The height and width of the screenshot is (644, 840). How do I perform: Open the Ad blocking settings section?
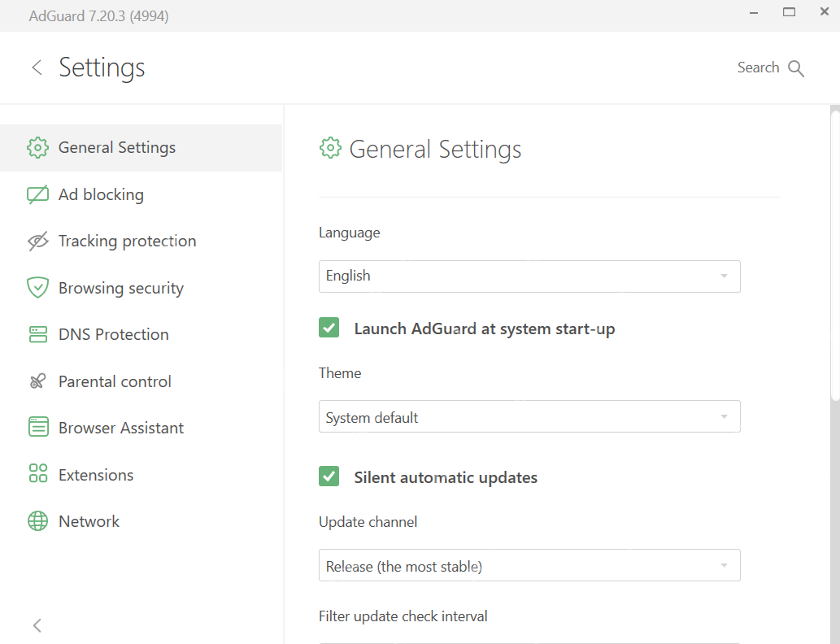click(101, 194)
